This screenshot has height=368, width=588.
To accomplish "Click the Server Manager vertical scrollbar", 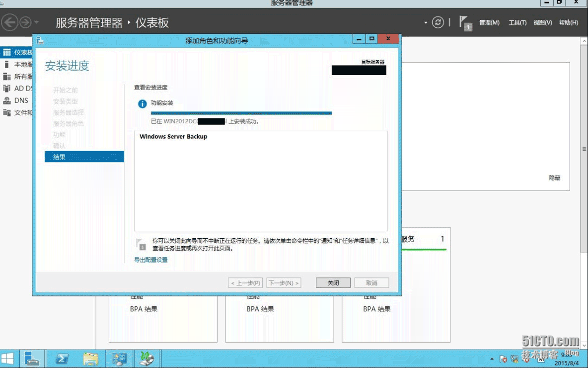I will pyautogui.click(x=584, y=149).
